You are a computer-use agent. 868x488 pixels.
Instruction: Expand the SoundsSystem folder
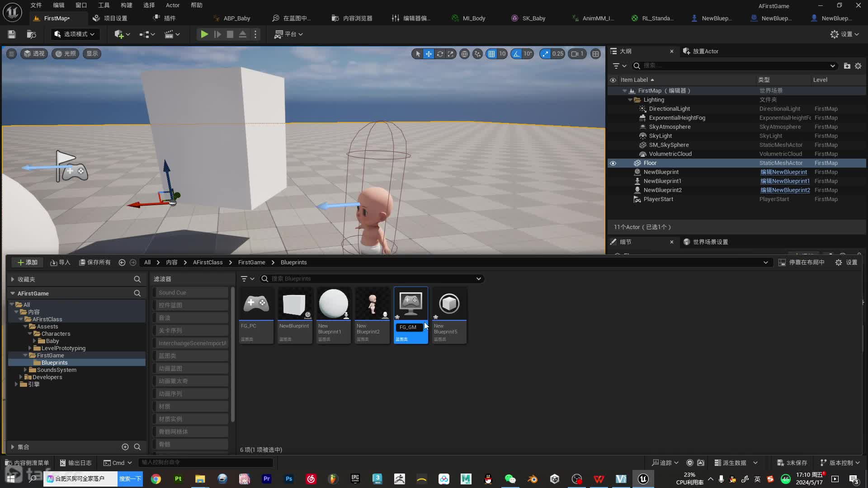25,370
